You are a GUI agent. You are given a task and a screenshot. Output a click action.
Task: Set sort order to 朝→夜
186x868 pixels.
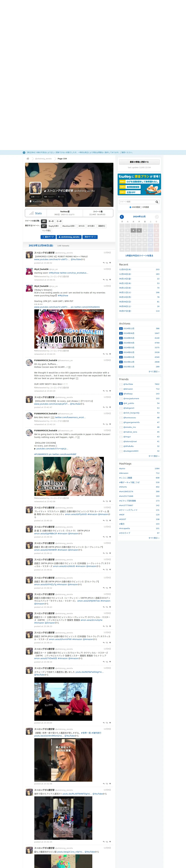(x=51, y=221)
